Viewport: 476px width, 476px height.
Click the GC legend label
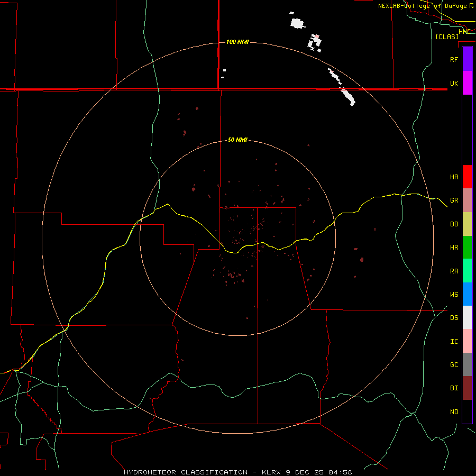point(454,365)
